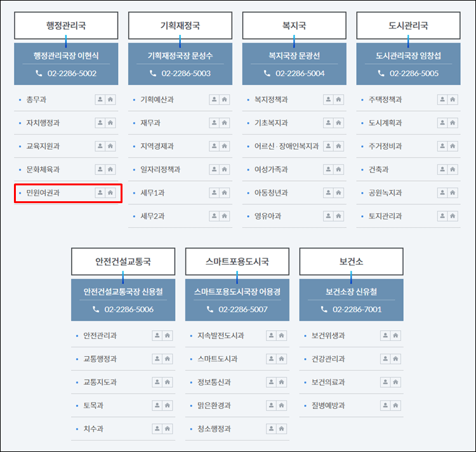This screenshot has height=452, width=476.
Task: Open homepage icon for 정보통신과
Action: [x=282, y=382]
